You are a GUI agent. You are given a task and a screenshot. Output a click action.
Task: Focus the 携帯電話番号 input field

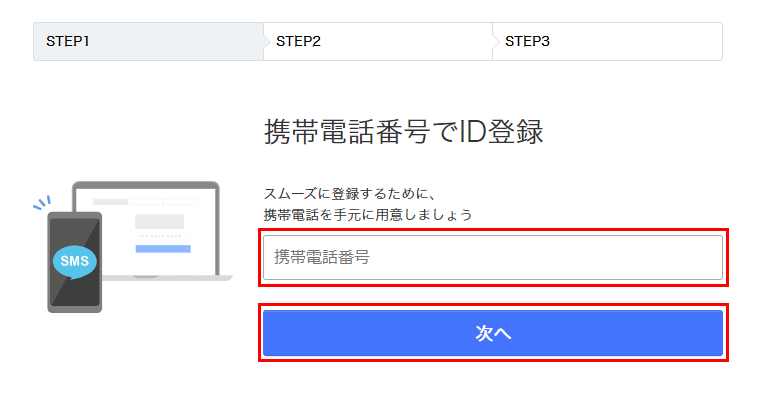[493, 257]
